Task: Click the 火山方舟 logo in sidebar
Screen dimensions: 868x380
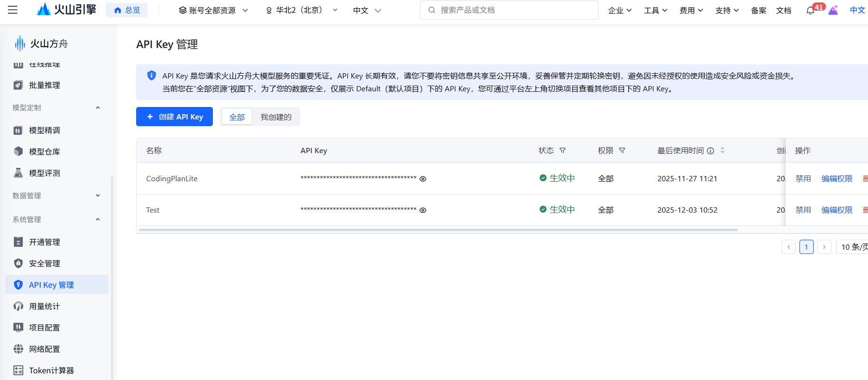Action: (x=41, y=44)
